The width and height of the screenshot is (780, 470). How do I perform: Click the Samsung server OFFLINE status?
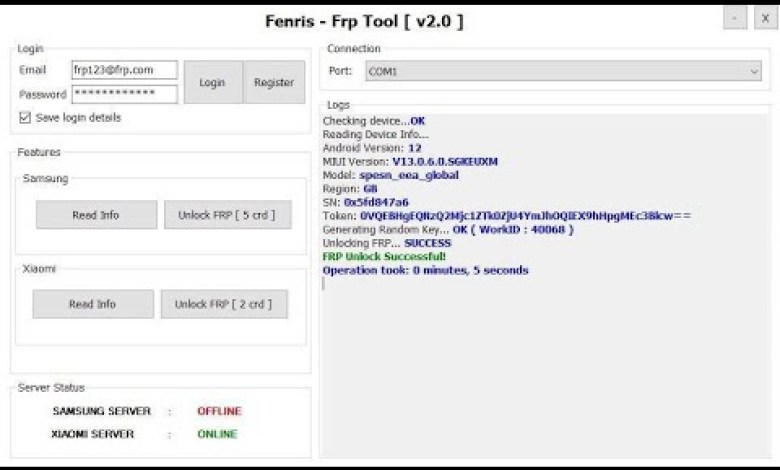pos(219,411)
